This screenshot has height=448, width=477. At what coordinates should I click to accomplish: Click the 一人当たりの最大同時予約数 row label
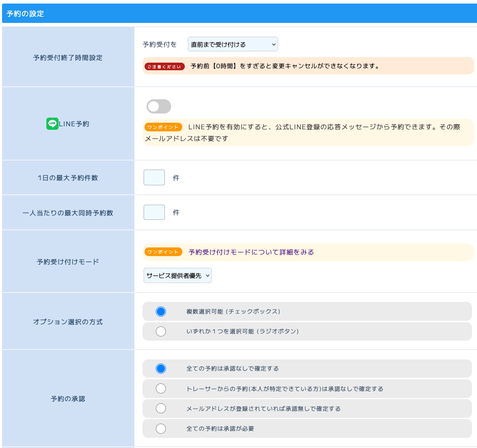68,213
